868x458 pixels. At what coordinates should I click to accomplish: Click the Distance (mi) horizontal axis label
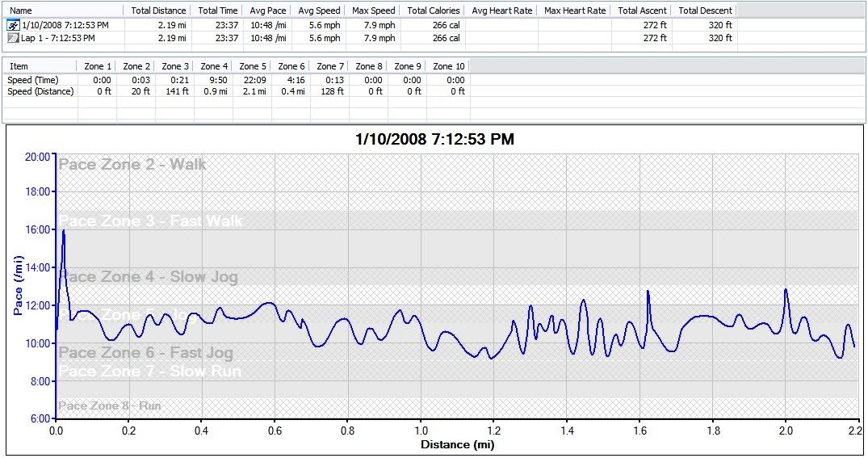tap(457, 445)
